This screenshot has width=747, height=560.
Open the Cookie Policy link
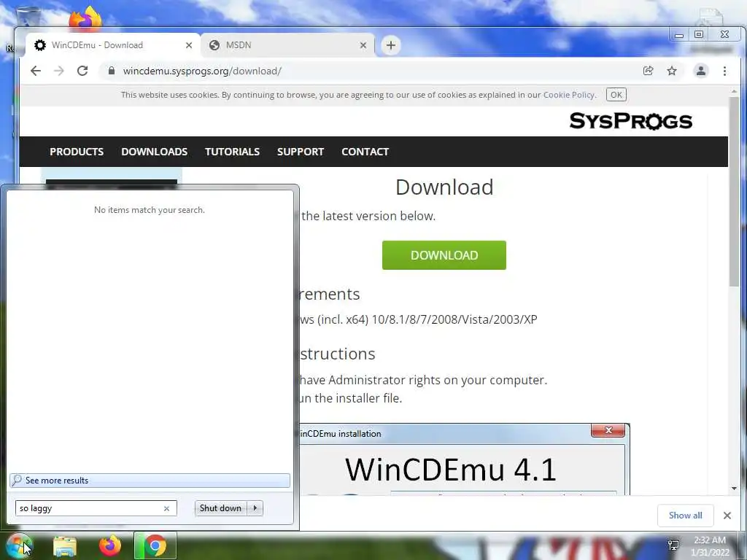(x=569, y=95)
